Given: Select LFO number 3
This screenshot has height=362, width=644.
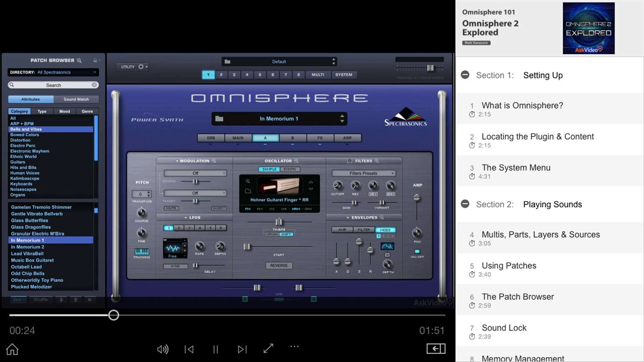Looking at the screenshot, I should coord(189,228).
